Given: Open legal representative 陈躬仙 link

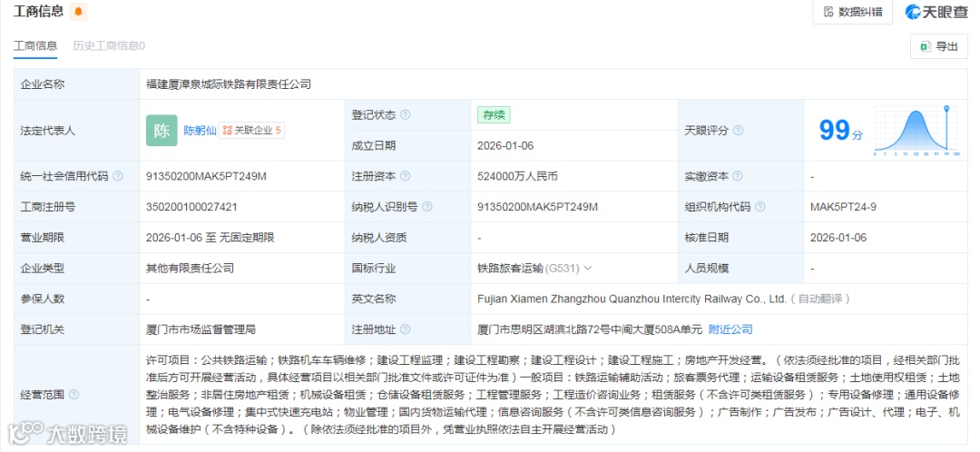Looking at the screenshot, I should point(200,131).
